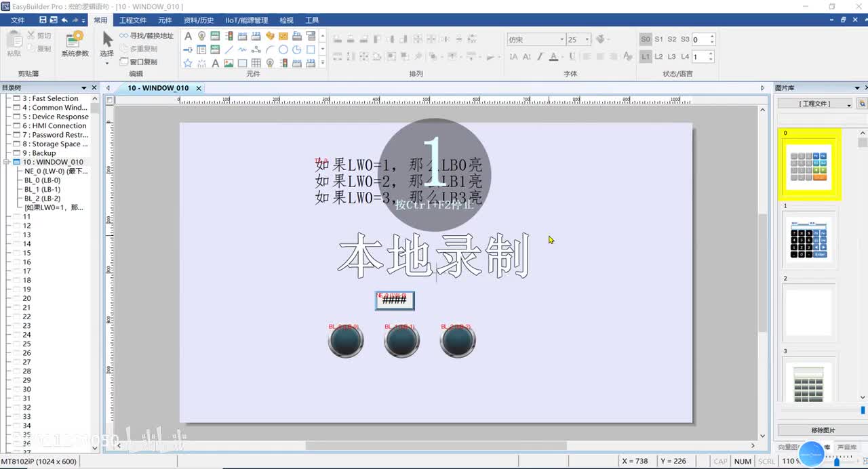Select state S2
The width and height of the screenshot is (868, 469).
click(x=672, y=39)
